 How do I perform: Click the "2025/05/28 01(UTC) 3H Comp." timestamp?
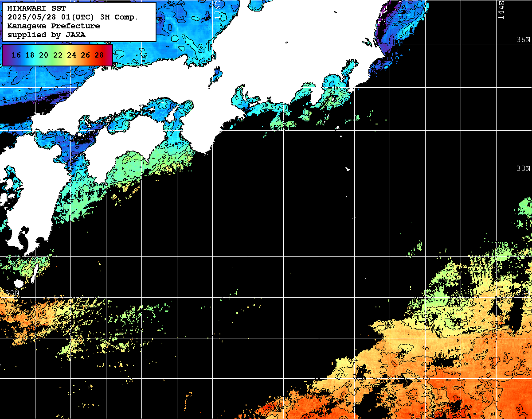73,17
